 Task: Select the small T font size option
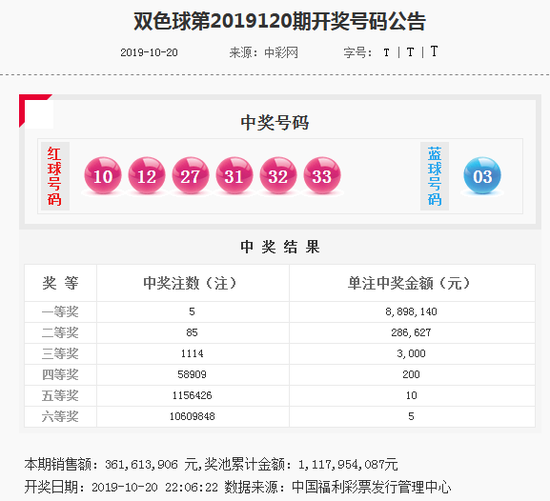pos(386,53)
